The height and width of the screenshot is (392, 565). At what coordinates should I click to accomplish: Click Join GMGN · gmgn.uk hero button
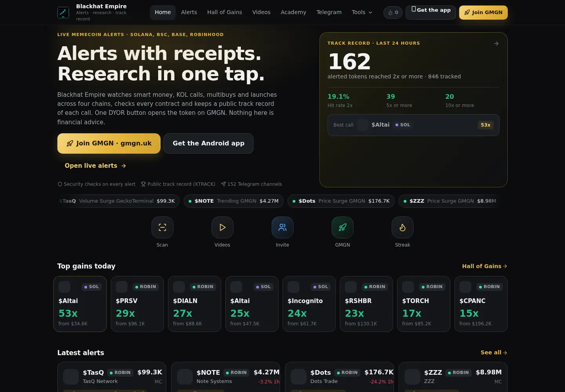coord(109,143)
